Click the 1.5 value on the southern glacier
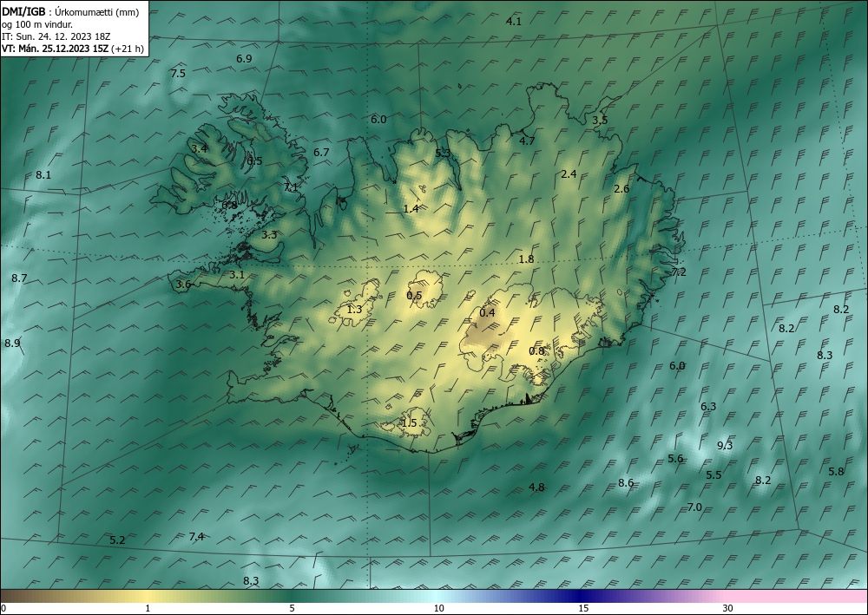This screenshot has height=615, width=868. (x=409, y=423)
